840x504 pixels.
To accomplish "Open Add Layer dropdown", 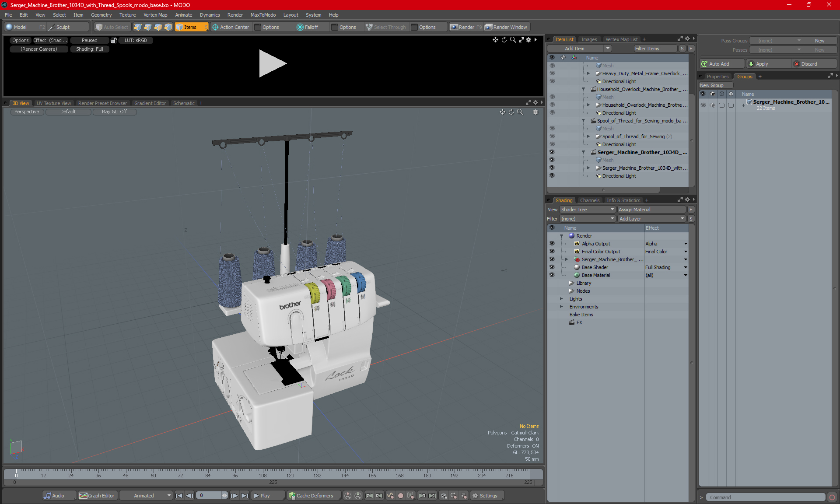I will (x=651, y=219).
